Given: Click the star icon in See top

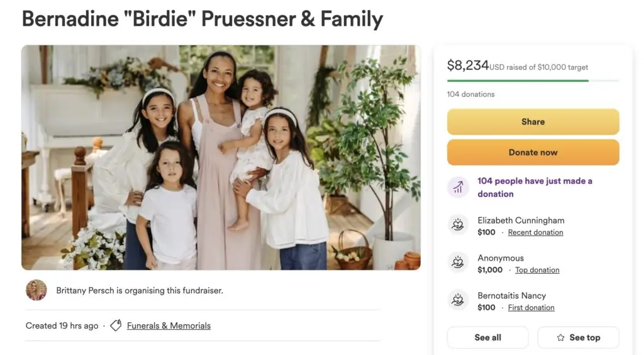Looking at the screenshot, I should (560, 337).
